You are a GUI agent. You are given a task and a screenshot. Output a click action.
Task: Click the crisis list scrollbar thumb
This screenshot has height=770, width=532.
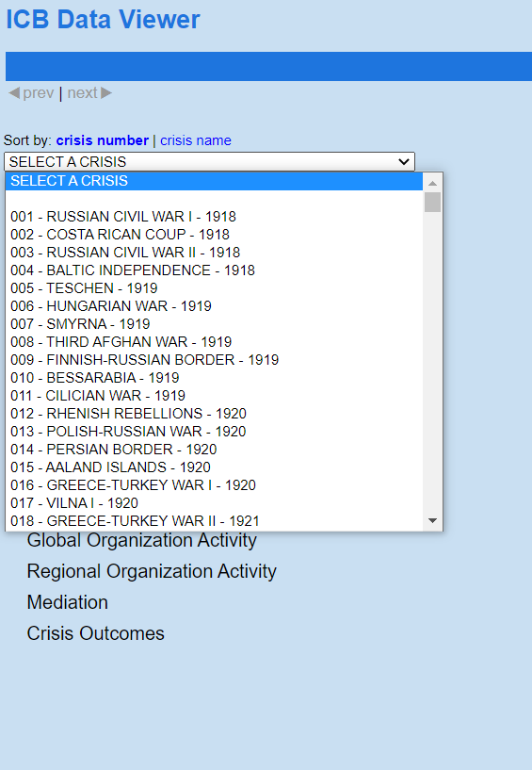(432, 203)
